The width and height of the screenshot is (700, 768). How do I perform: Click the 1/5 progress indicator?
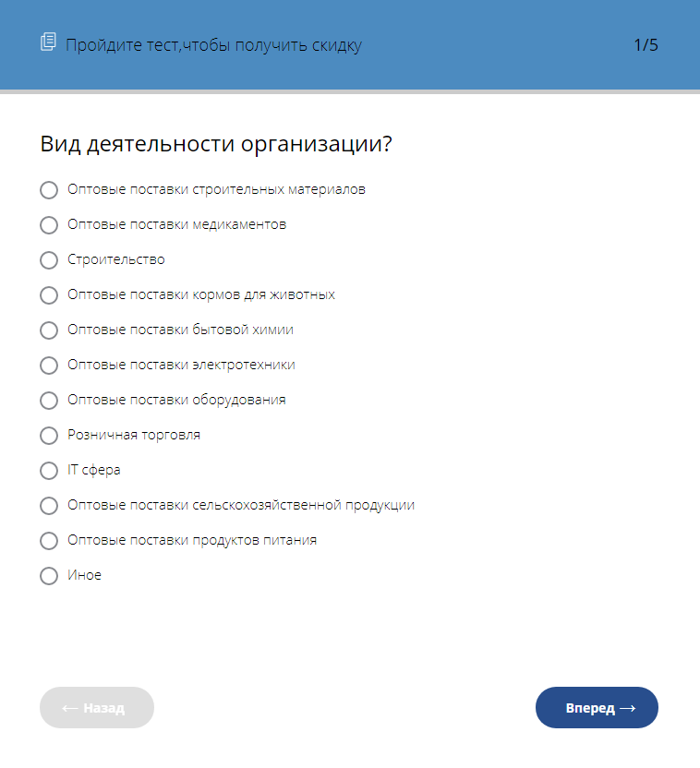pyautogui.click(x=646, y=43)
